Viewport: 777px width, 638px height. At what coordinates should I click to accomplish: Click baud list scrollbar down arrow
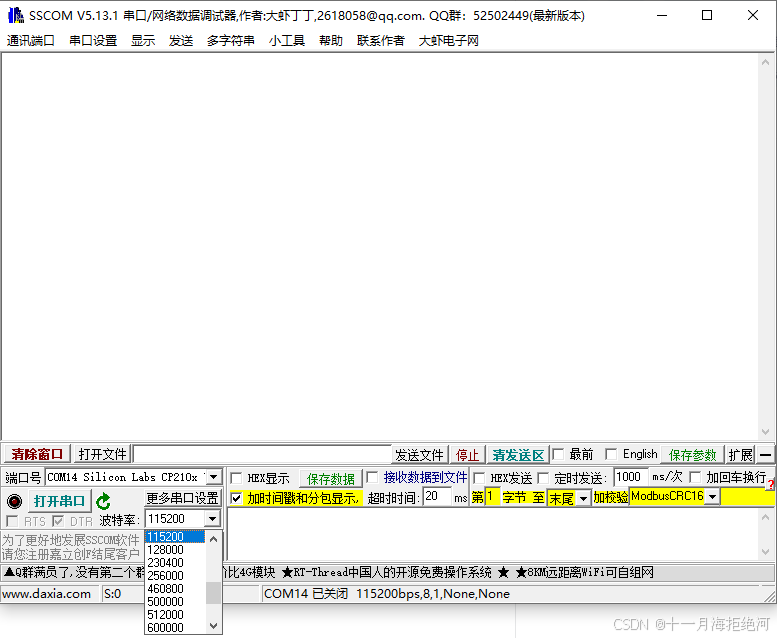pos(214,626)
